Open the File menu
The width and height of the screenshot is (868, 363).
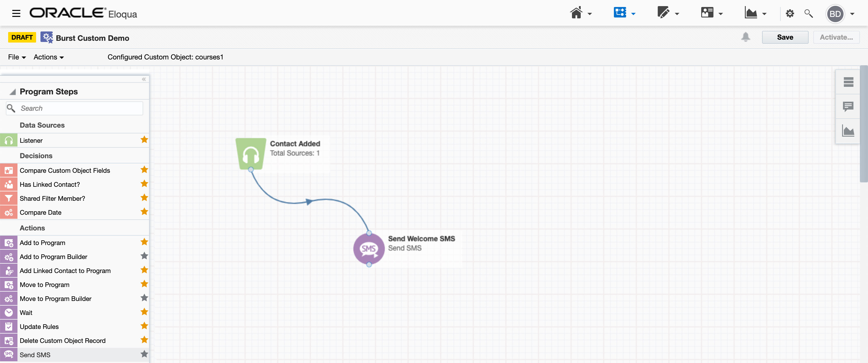pyautogui.click(x=17, y=57)
